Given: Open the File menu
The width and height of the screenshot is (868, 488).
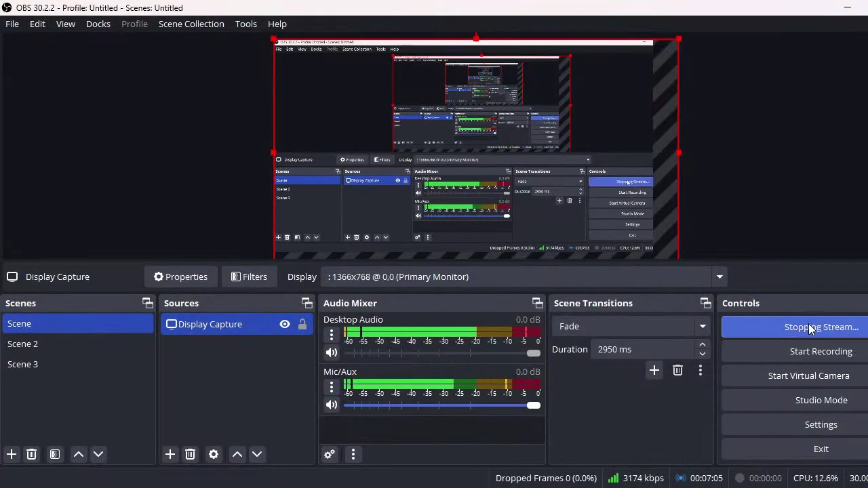Looking at the screenshot, I should (x=12, y=24).
